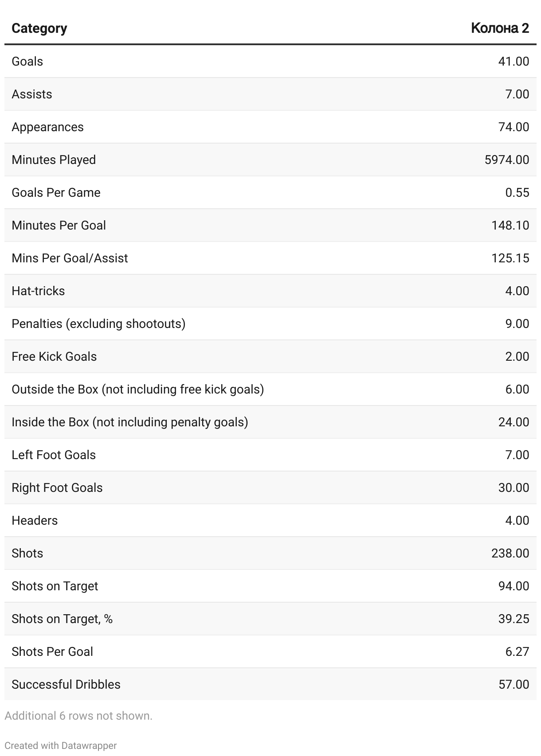Select the Mins Per Goal/Assist label

(70, 258)
